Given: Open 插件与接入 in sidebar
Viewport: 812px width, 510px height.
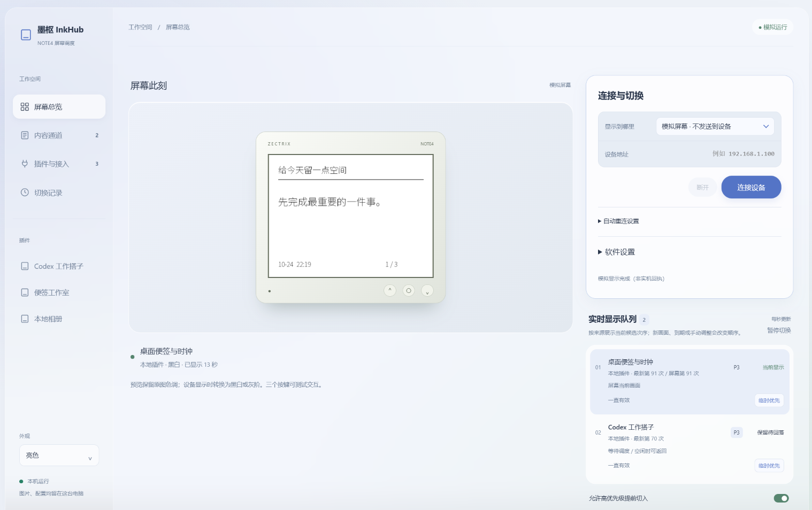Looking at the screenshot, I should 59,164.
